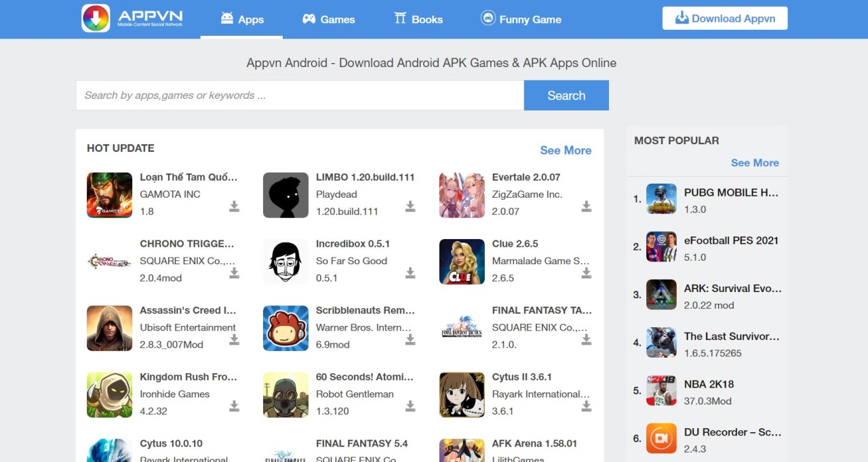Open See More in Most Popular

(755, 163)
